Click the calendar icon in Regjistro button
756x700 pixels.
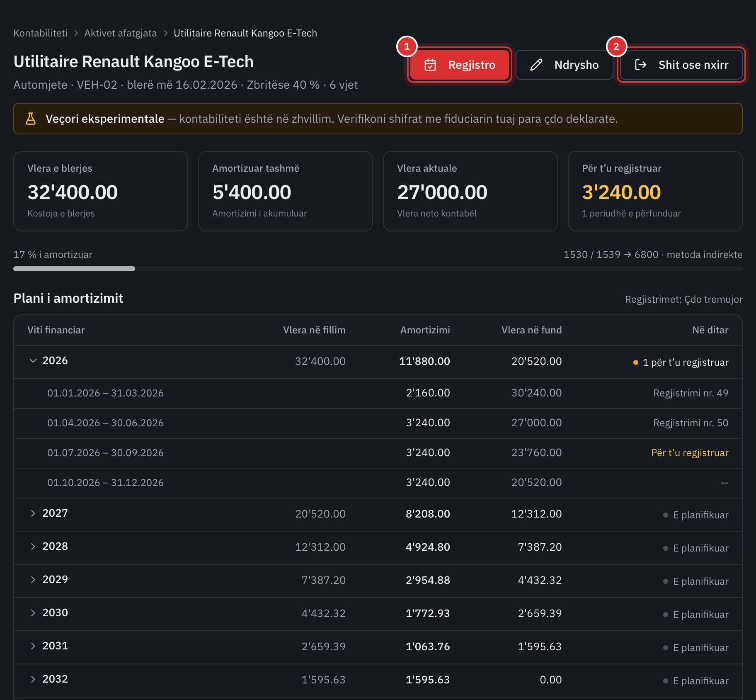pyautogui.click(x=430, y=65)
